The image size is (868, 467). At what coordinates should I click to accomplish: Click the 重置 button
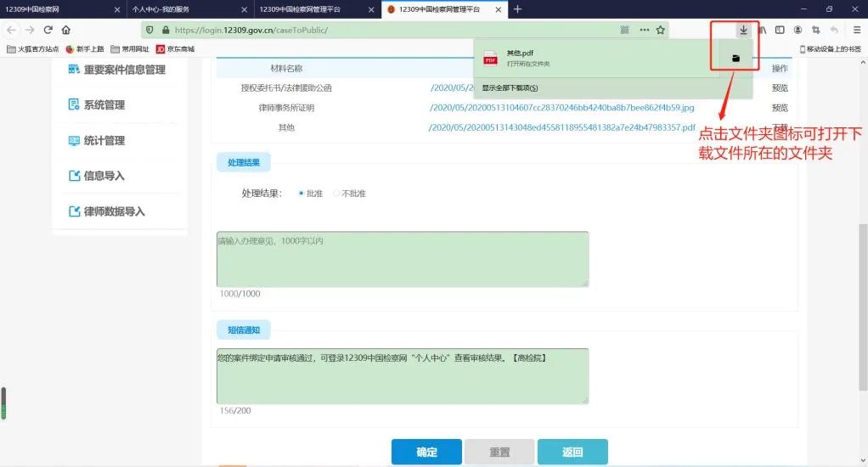499,452
